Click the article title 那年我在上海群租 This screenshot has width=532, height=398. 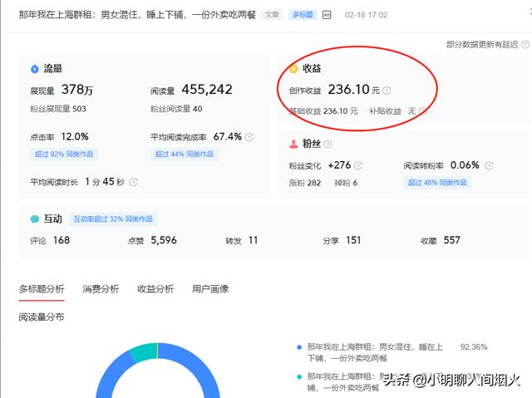click(x=137, y=15)
